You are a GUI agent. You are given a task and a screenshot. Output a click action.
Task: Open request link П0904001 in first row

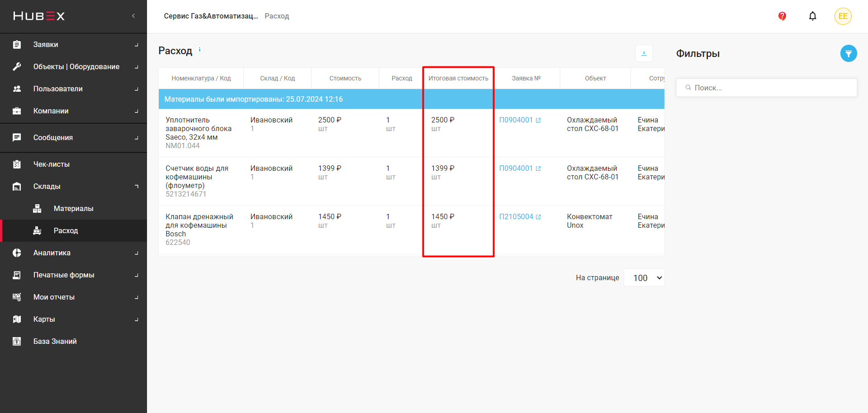click(516, 120)
